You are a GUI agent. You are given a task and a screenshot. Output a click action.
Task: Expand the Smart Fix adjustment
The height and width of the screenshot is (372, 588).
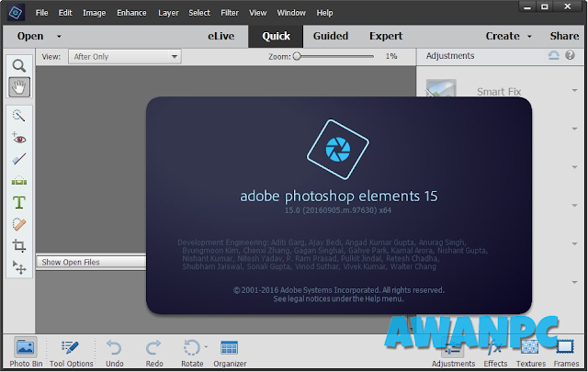574,90
